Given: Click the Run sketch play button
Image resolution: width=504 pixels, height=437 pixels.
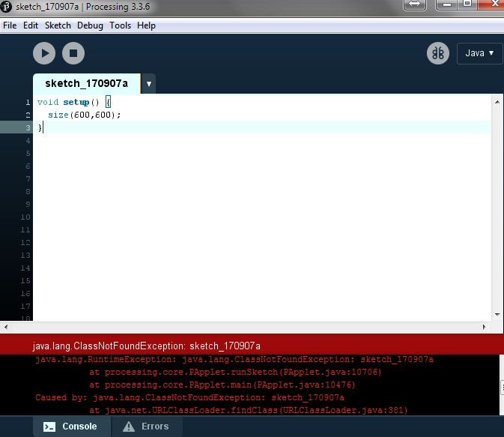Looking at the screenshot, I should tap(44, 53).
